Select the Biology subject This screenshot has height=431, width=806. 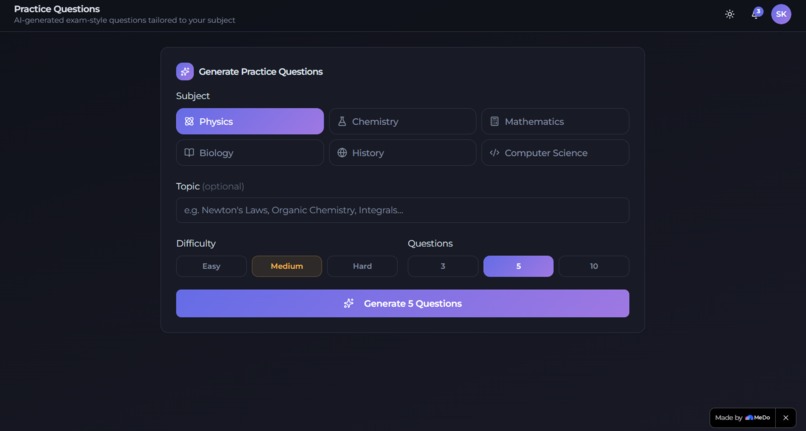(250, 153)
